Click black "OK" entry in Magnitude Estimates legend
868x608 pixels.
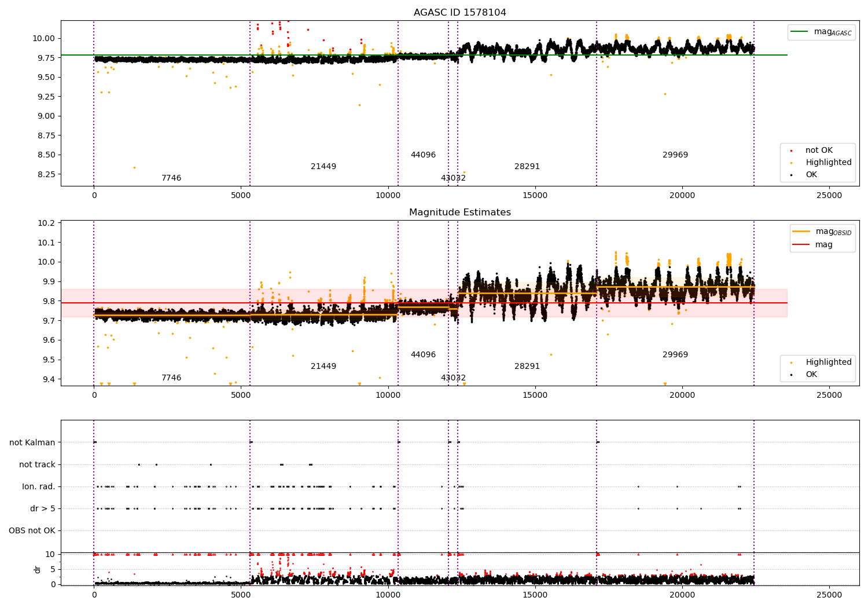pos(811,375)
